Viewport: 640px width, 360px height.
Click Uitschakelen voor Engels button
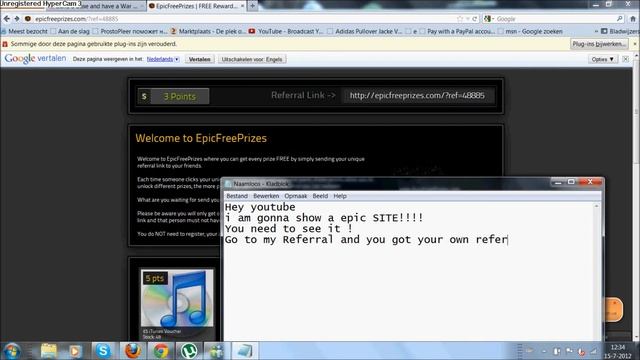click(252, 59)
